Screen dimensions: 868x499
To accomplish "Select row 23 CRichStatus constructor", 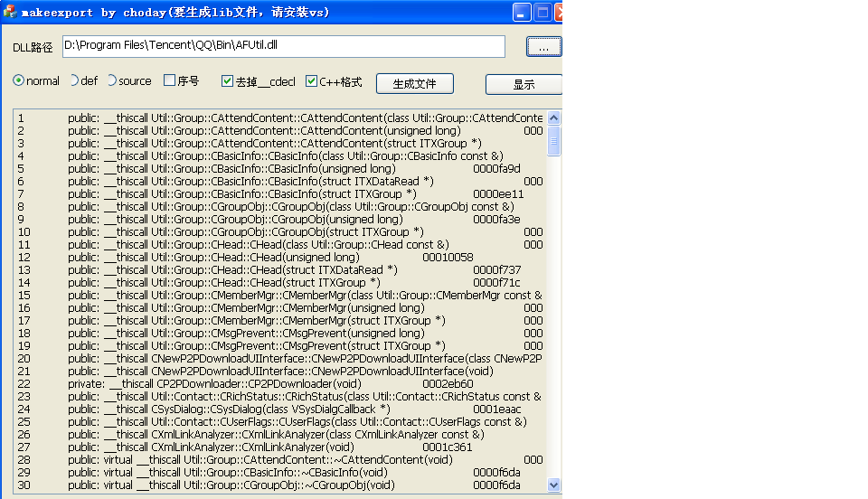I will 279,397.
